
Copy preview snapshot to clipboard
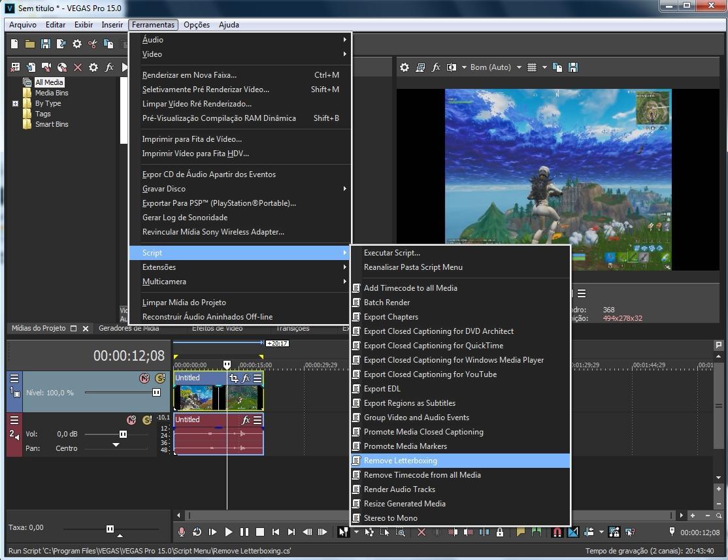click(x=557, y=67)
